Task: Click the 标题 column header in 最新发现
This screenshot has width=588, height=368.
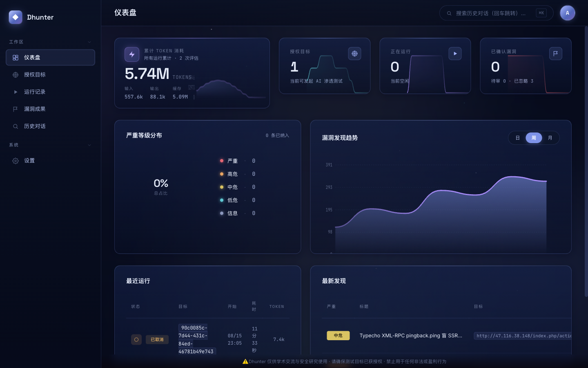Action: click(x=364, y=307)
